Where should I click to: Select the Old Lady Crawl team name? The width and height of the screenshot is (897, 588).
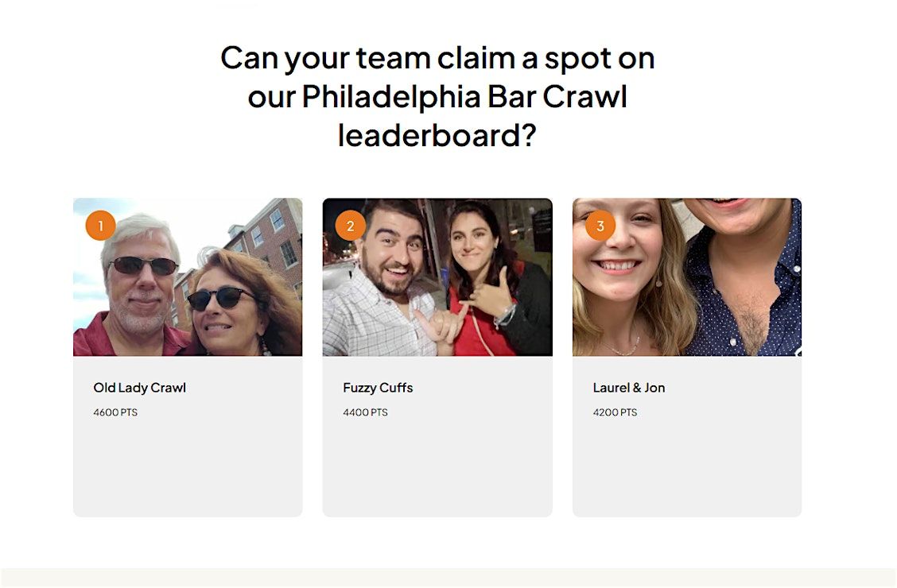point(140,388)
